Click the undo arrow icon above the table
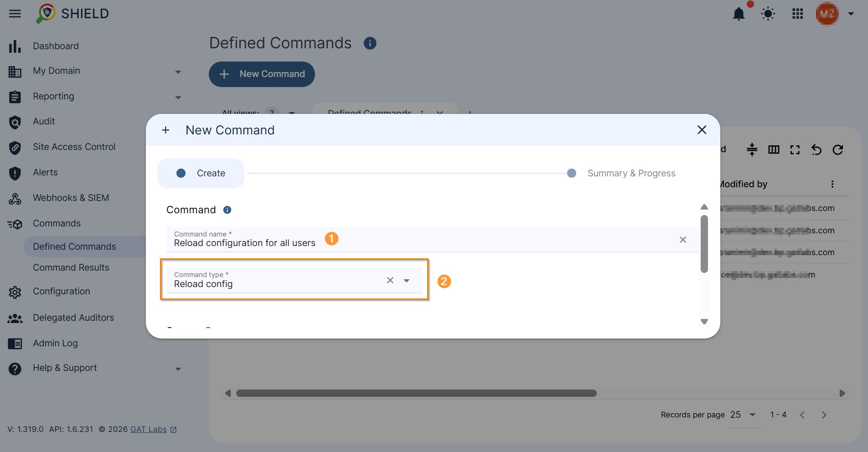Viewport: 868px width, 452px height. click(816, 149)
